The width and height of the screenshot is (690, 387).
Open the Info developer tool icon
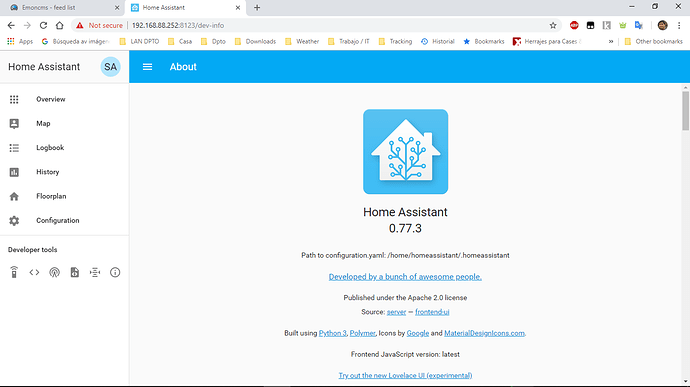(115, 273)
